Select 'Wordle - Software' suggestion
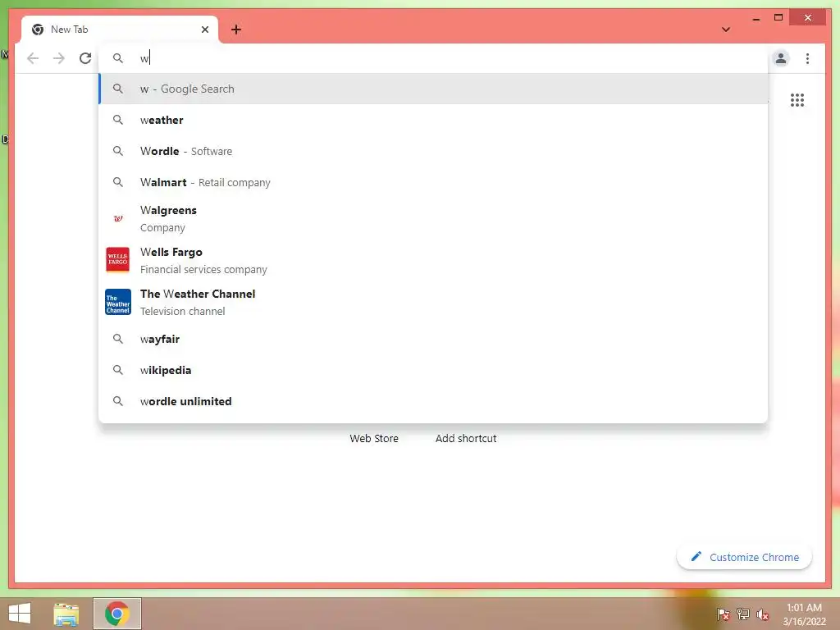The width and height of the screenshot is (840, 630). (x=433, y=151)
